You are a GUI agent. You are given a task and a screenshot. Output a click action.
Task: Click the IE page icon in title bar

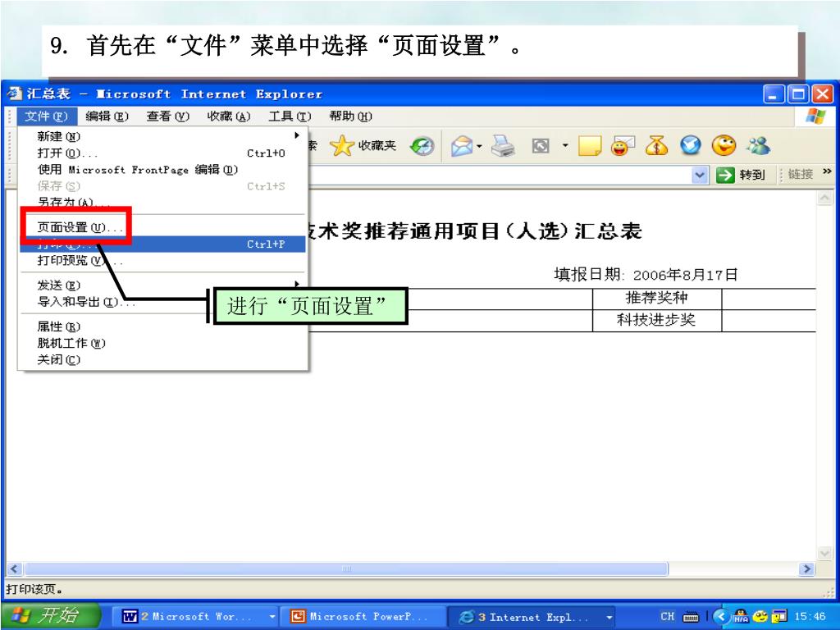pyautogui.click(x=15, y=94)
